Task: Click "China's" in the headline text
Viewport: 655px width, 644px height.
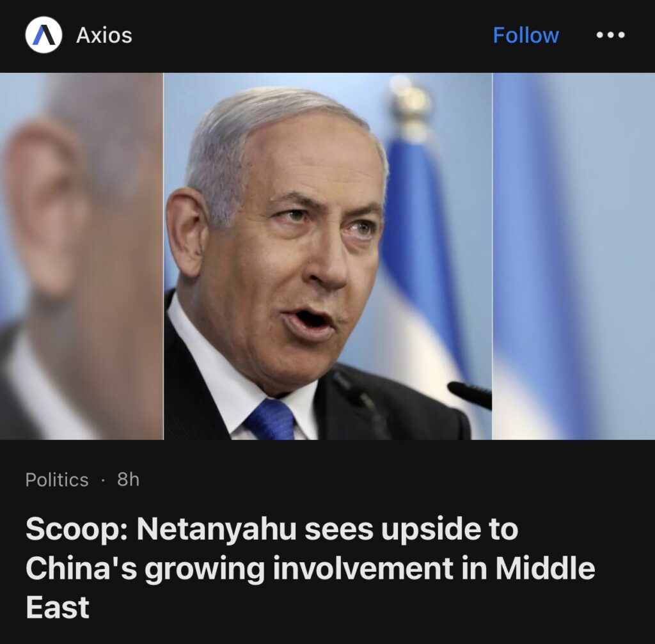Action: pos(81,570)
